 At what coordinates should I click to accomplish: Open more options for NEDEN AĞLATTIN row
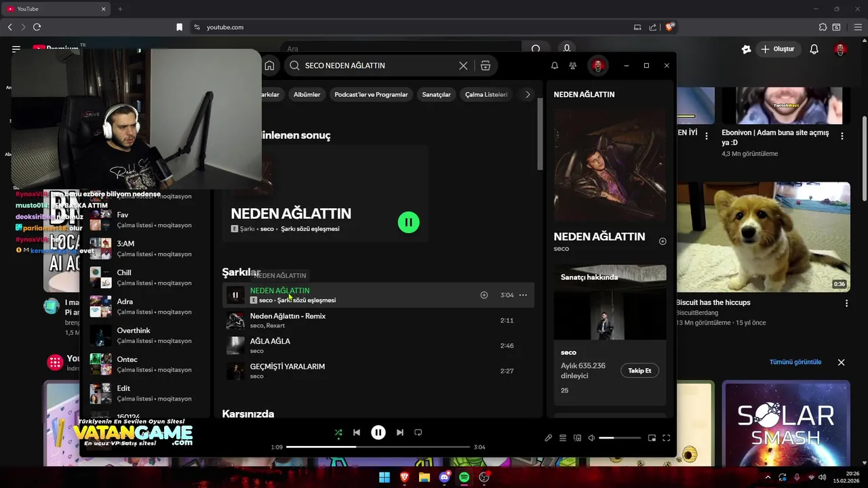tap(523, 295)
